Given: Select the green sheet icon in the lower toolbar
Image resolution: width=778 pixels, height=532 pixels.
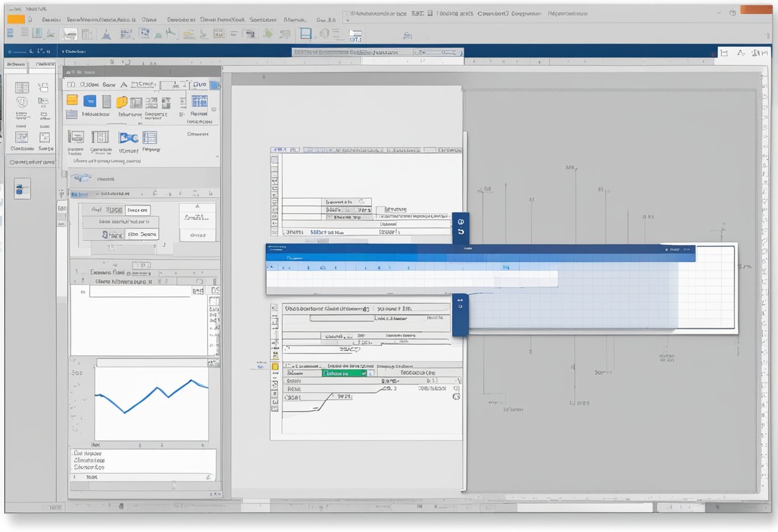Looking at the screenshot, I should [x=343, y=373].
